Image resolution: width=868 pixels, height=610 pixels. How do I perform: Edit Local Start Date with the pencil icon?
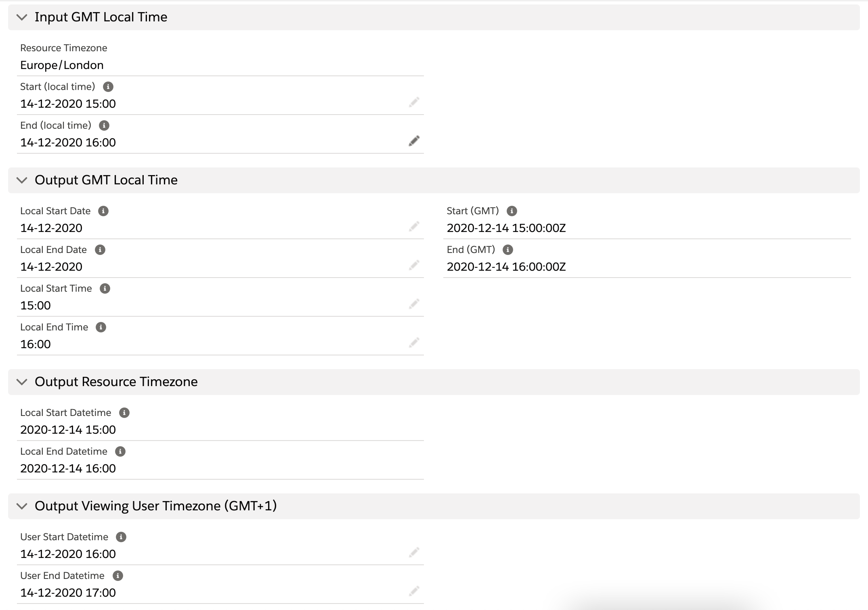[x=415, y=226]
